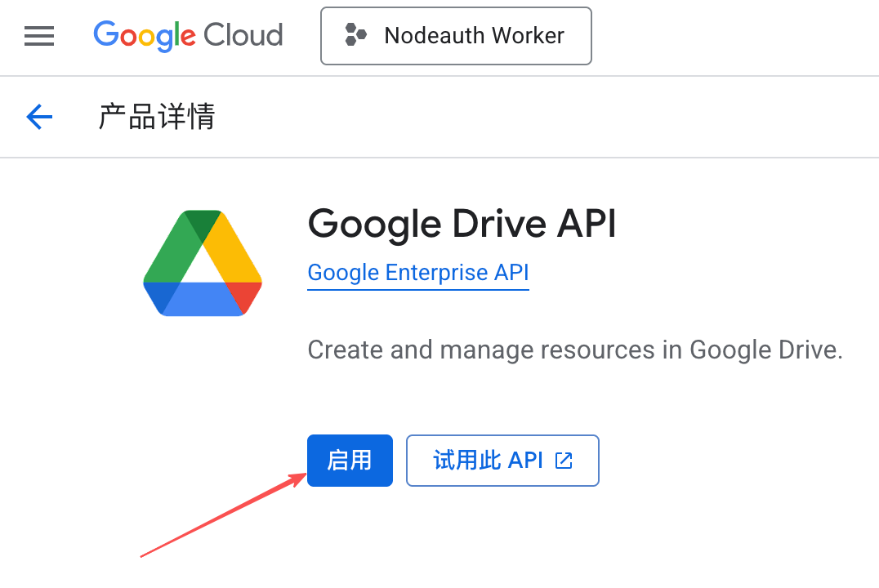
Task: Select the Google Drive API heading
Action: 462,223
